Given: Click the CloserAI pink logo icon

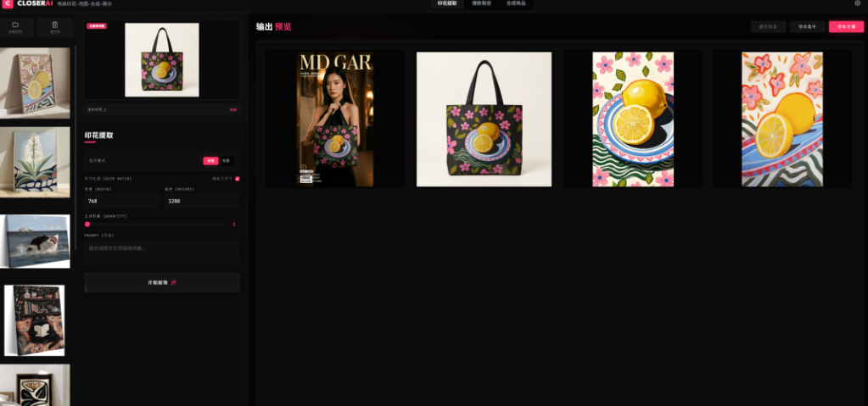Looking at the screenshot, I should (x=8, y=4).
